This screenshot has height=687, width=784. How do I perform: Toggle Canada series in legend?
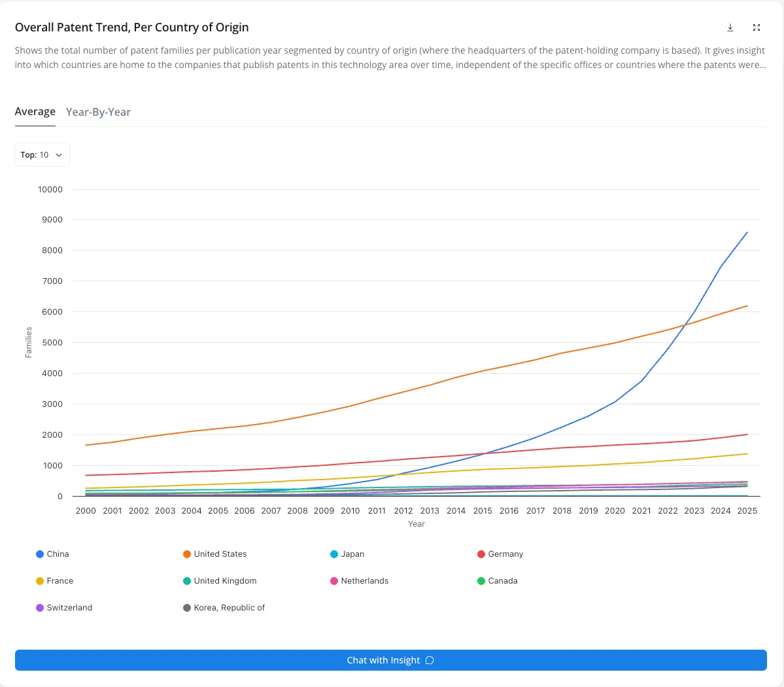click(498, 581)
